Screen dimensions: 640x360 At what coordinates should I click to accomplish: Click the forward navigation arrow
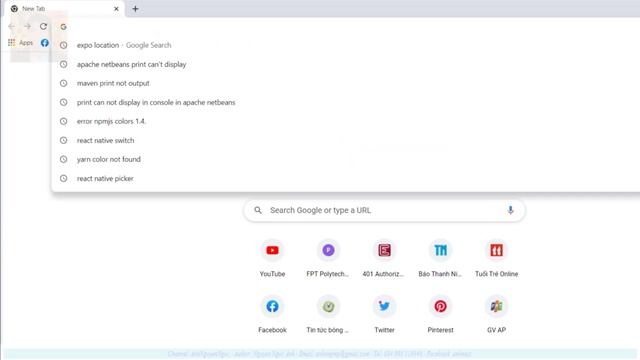point(27,27)
